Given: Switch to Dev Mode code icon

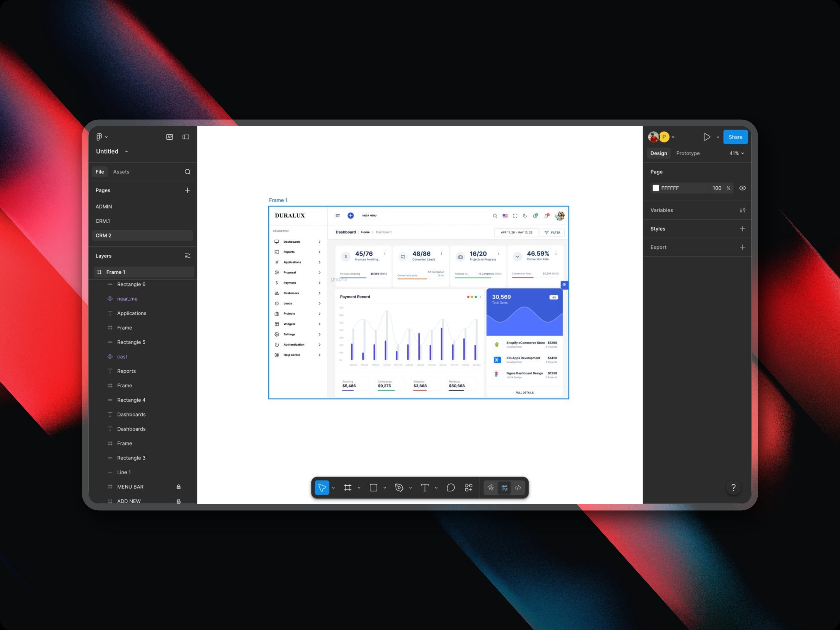Looking at the screenshot, I should 518,488.
